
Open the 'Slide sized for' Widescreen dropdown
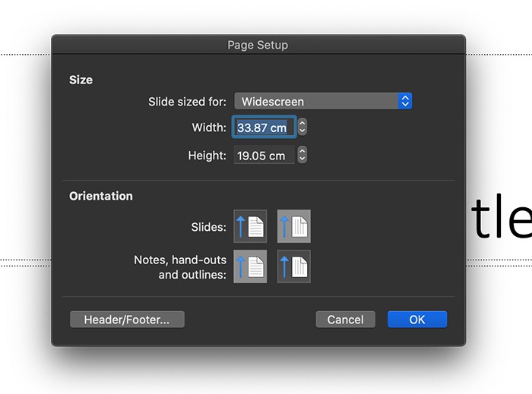pos(323,101)
